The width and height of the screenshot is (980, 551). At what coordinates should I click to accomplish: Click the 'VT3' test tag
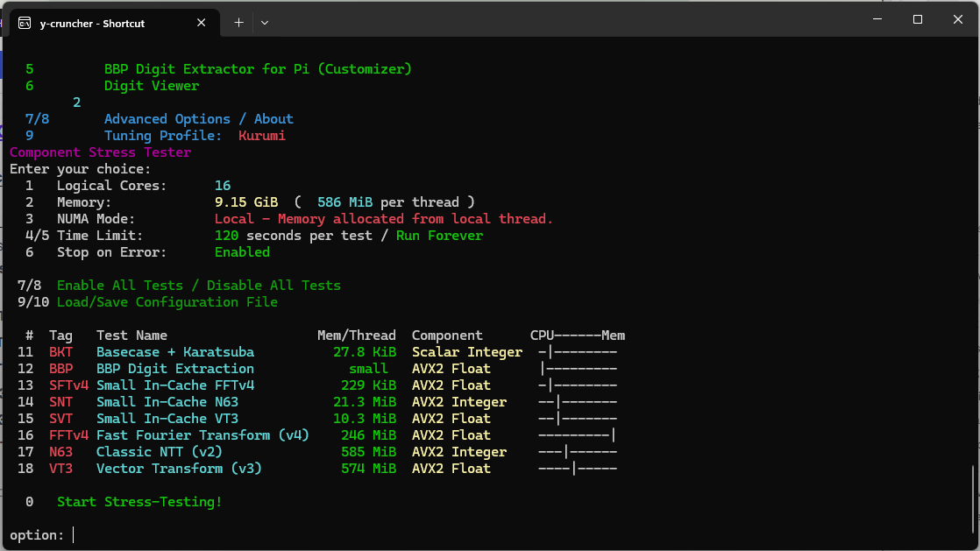60,469
